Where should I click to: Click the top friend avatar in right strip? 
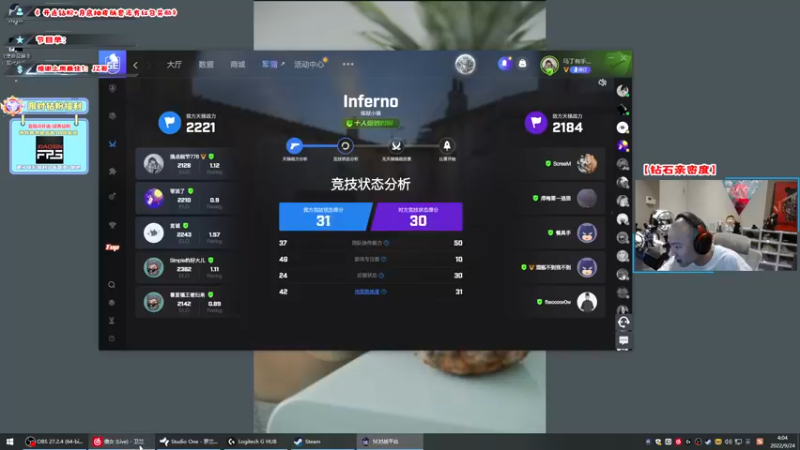click(622, 91)
